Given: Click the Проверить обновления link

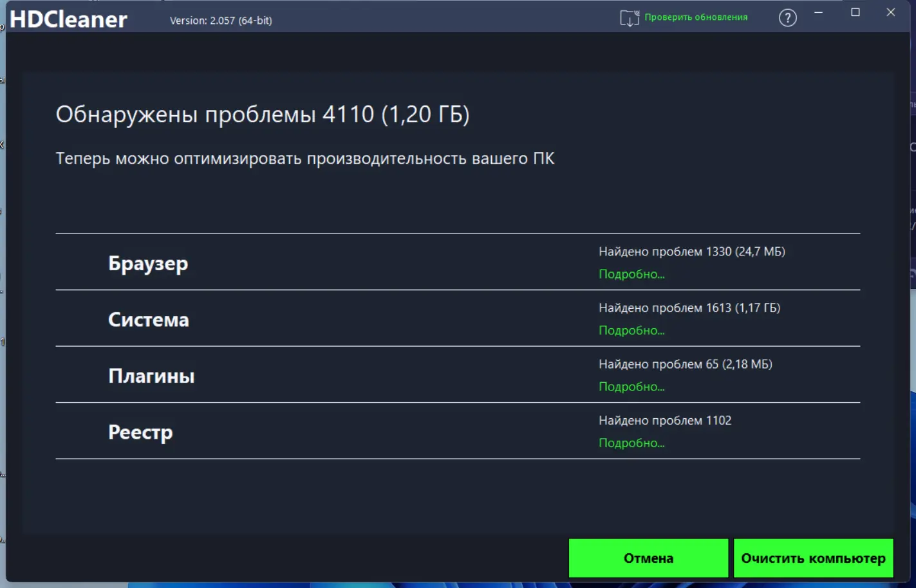Looking at the screenshot, I should [x=696, y=17].
